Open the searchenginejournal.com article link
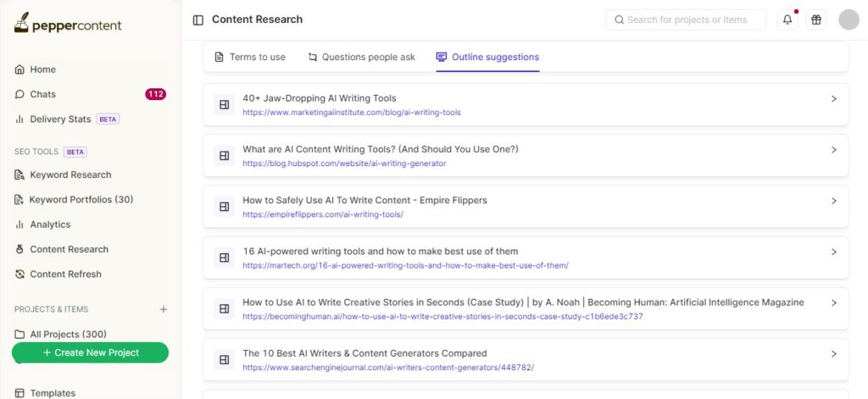The height and width of the screenshot is (399, 868). (388, 368)
